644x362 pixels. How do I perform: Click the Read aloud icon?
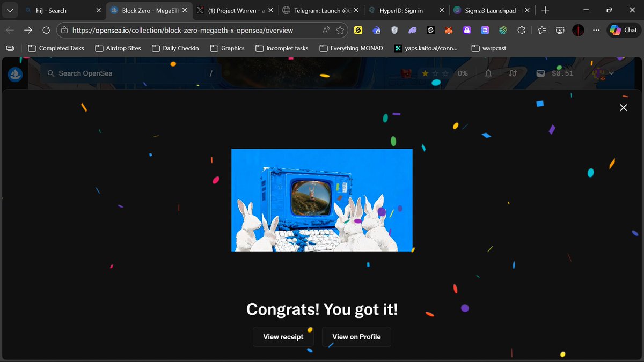click(x=326, y=31)
